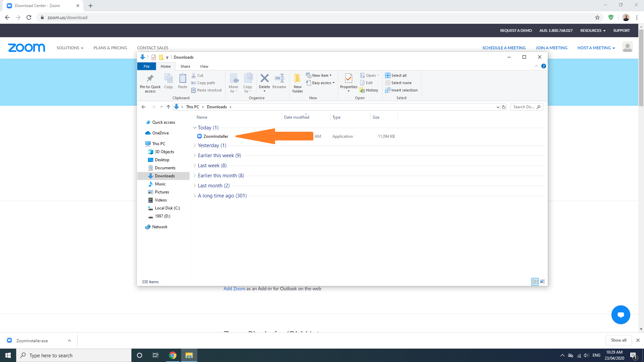Open the Zoom chat bubble button

621,315
